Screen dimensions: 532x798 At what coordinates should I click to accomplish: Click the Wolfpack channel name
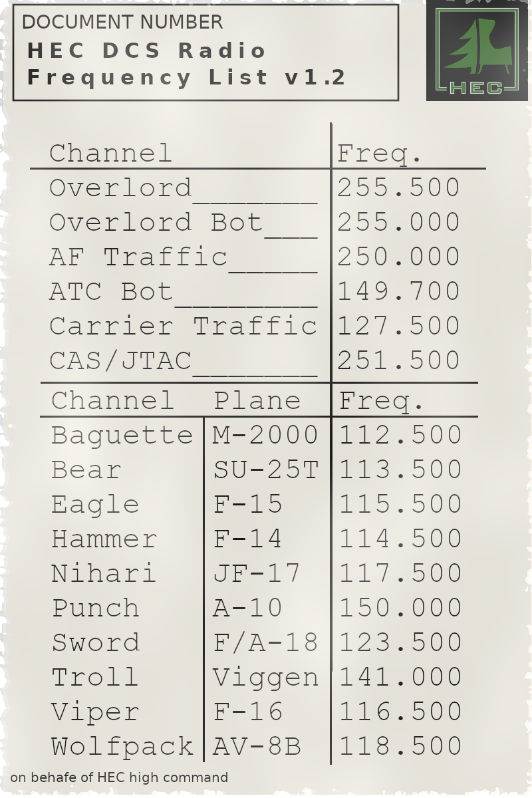122,747
